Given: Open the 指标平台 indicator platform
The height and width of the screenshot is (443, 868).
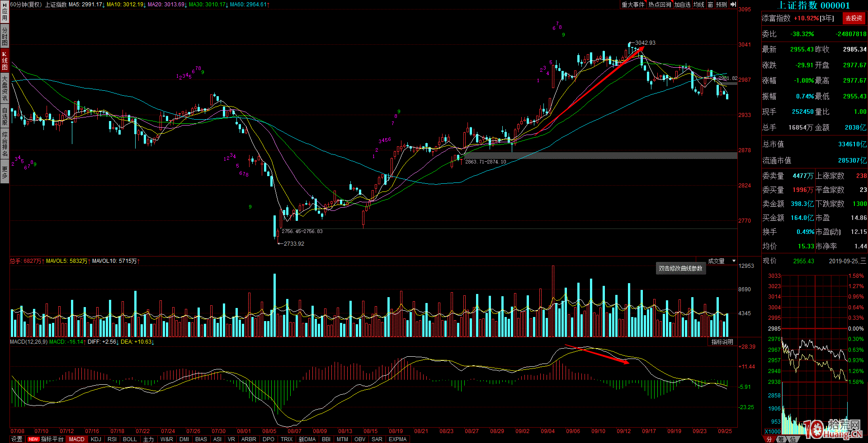Looking at the screenshot, I should 46,439.
